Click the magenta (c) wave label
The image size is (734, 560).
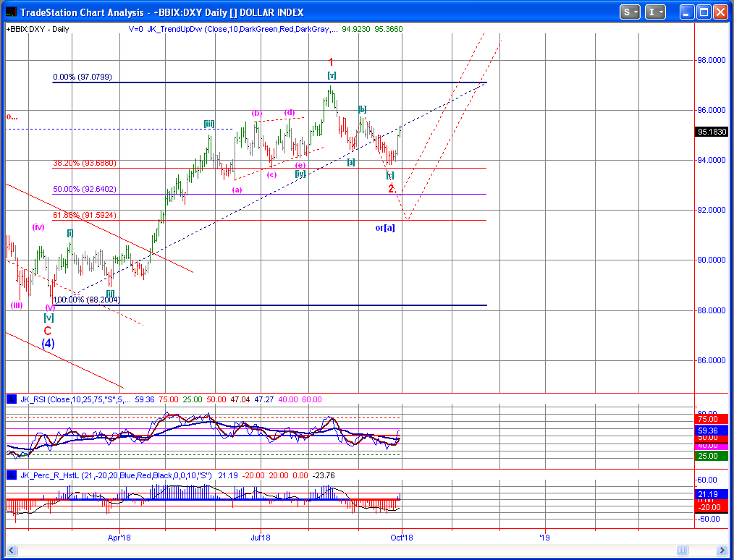click(271, 175)
